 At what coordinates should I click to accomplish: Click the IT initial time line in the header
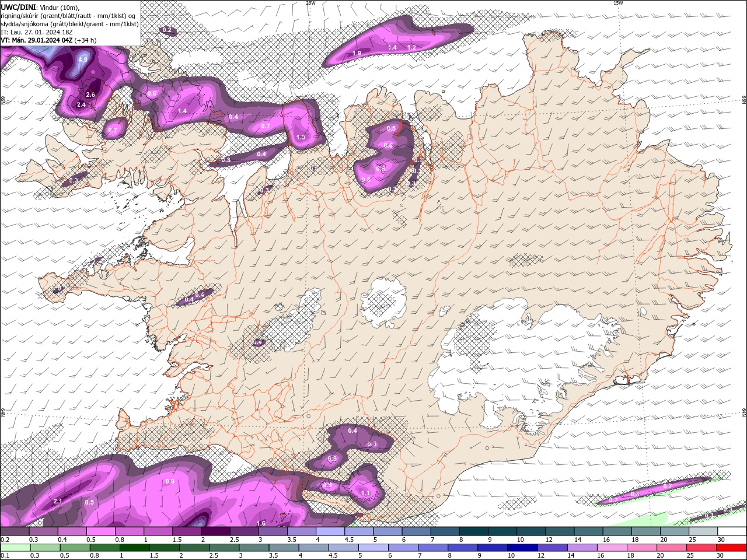click(x=37, y=32)
